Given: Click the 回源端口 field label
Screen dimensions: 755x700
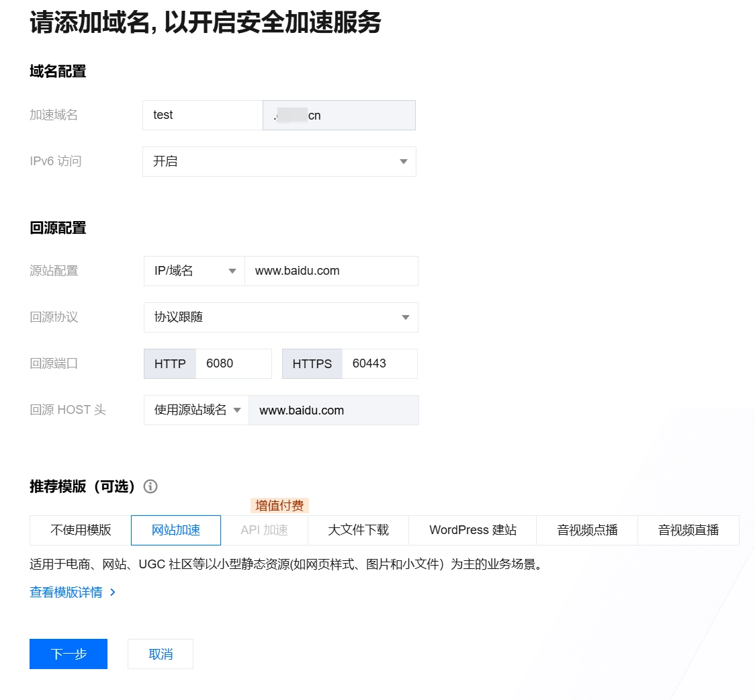Looking at the screenshot, I should (54, 363).
